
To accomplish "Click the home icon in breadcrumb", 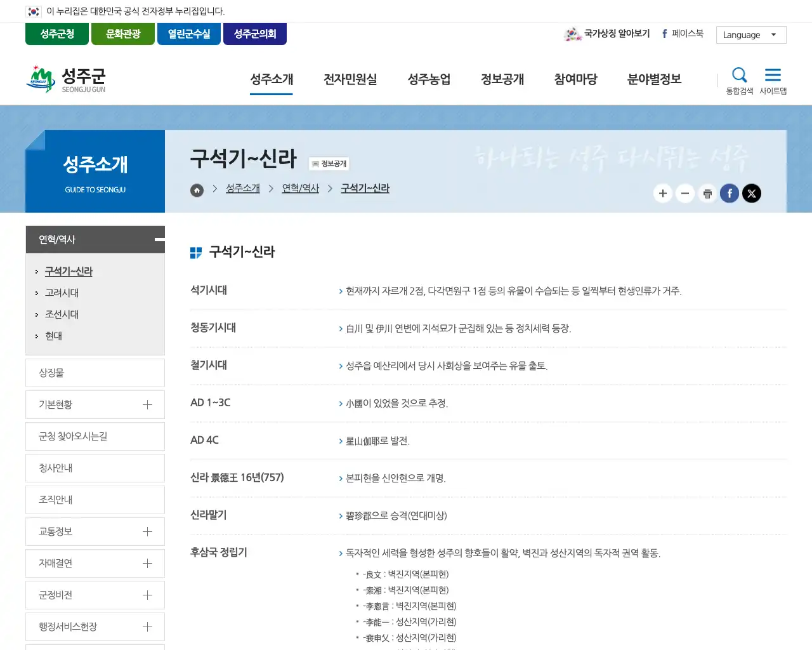I will pos(197,190).
